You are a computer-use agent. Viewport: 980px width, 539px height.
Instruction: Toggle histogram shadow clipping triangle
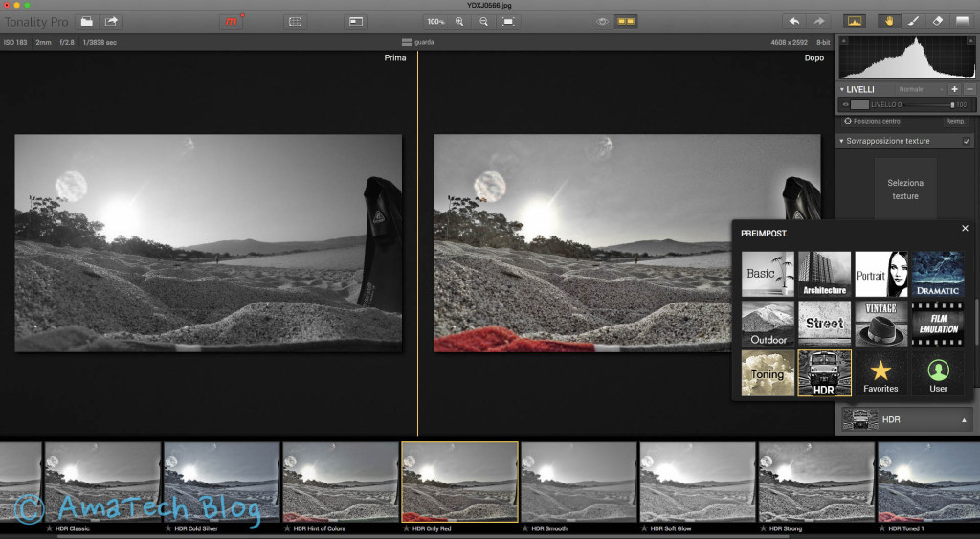pyautogui.click(x=844, y=40)
